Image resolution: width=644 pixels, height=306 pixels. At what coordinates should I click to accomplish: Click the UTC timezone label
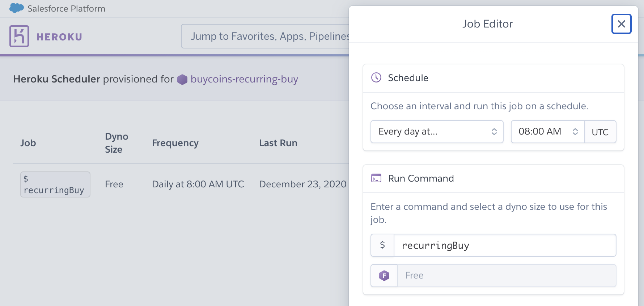[x=600, y=132]
